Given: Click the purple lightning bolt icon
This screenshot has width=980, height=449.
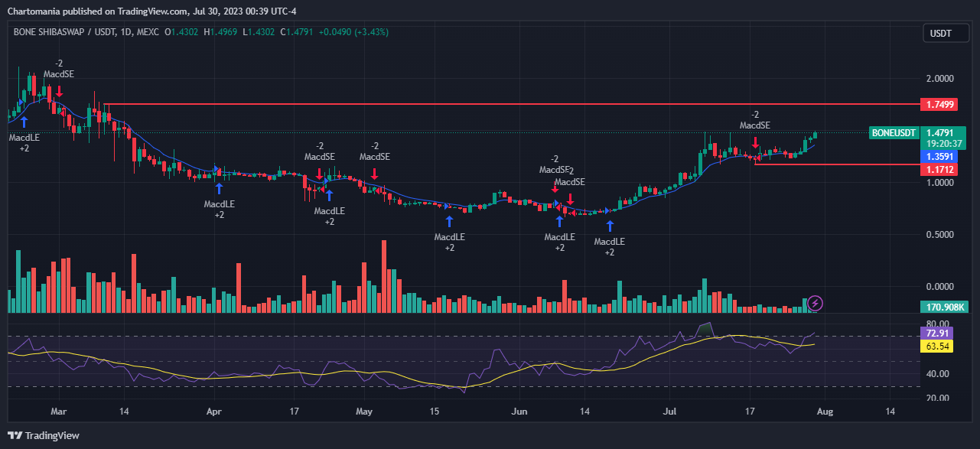Looking at the screenshot, I should click(816, 304).
